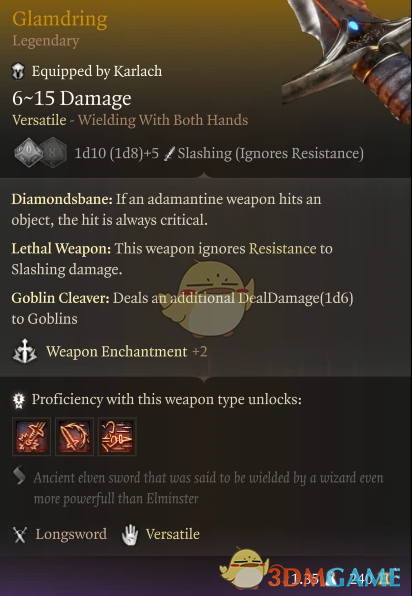Click the Diamondsbane trait heading
412x596 pixels.
[62, 199]
